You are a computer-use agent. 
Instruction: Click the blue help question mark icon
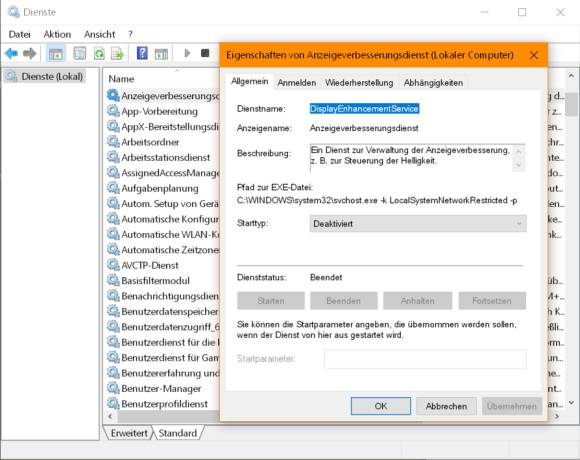click(x=142, y=54)
